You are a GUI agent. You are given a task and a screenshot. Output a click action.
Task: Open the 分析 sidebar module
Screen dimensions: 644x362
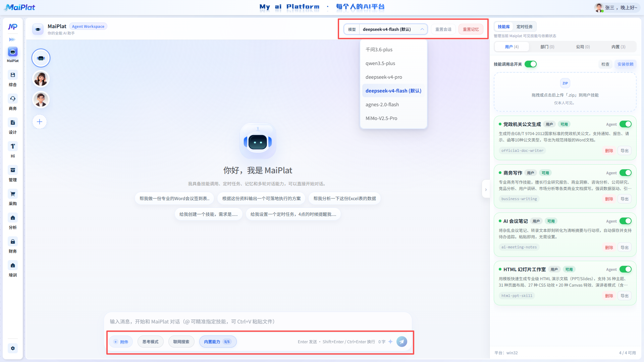click(13, 222)
